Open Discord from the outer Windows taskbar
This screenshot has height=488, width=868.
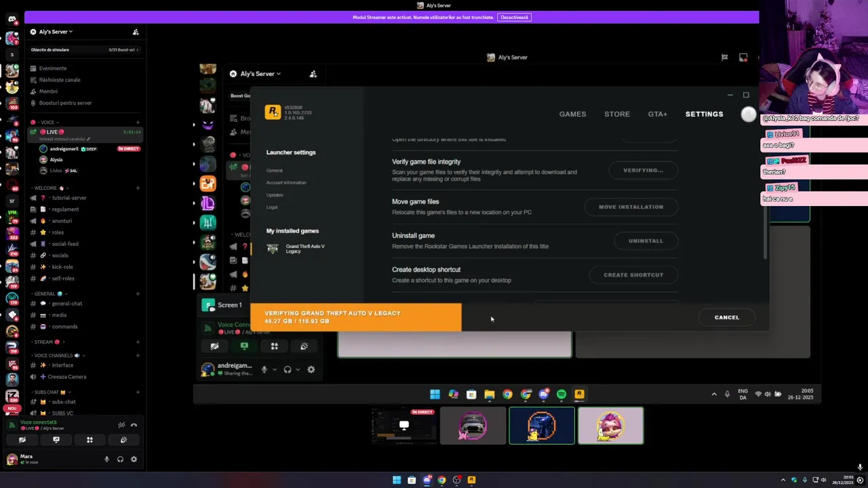tap(427, 480)
